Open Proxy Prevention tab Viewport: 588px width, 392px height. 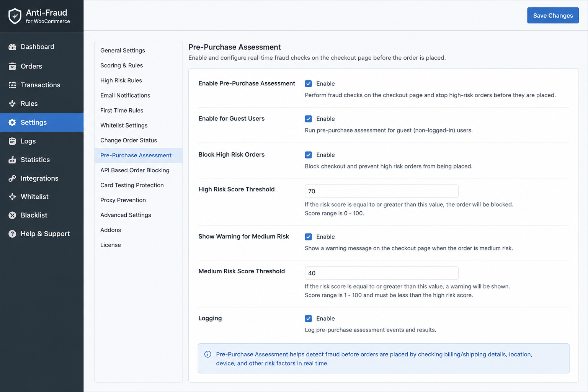(x=139, y=200)
